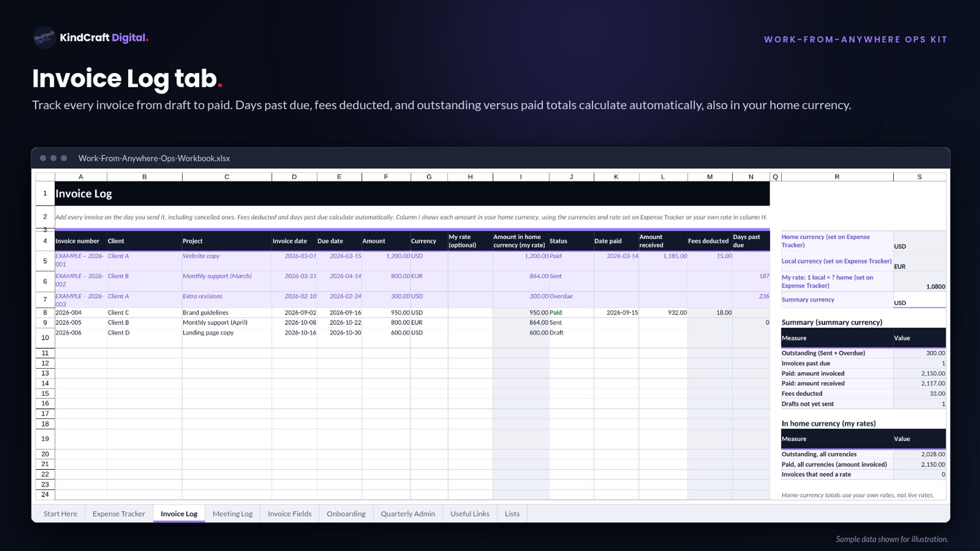Click the workbook file name in title bar
Viewport: 980px width, 551px height.
(154, 158)
